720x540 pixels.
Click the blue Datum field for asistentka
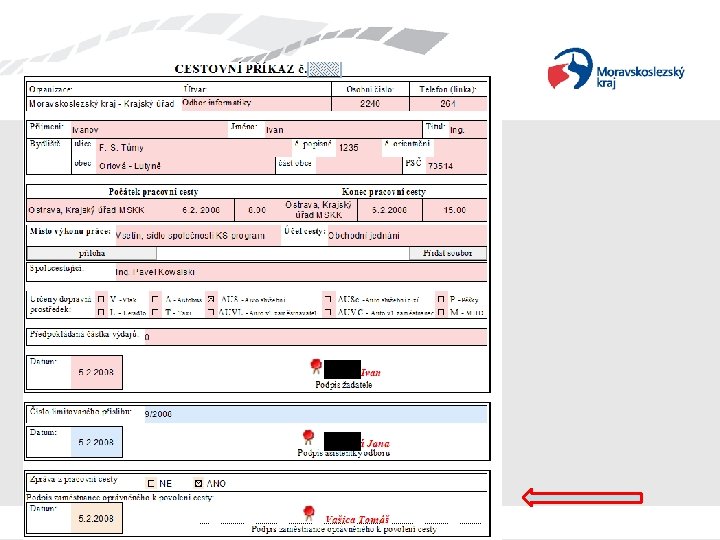(96, 442)
